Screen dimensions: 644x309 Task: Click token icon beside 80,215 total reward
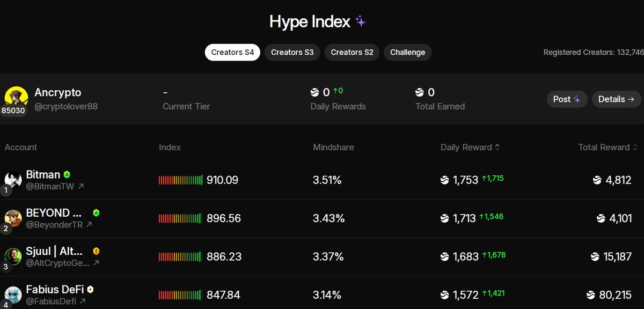591,295
